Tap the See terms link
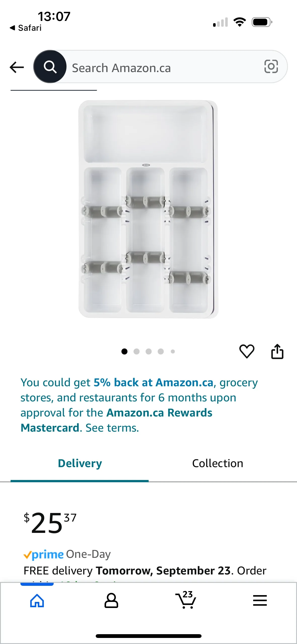The height and width of the screenshot is (644, 297). [112, 428]
